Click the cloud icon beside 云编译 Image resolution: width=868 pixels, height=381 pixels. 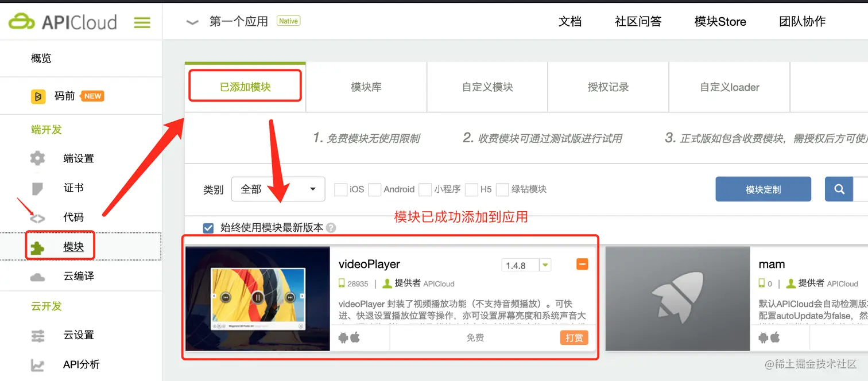[37, 277]
